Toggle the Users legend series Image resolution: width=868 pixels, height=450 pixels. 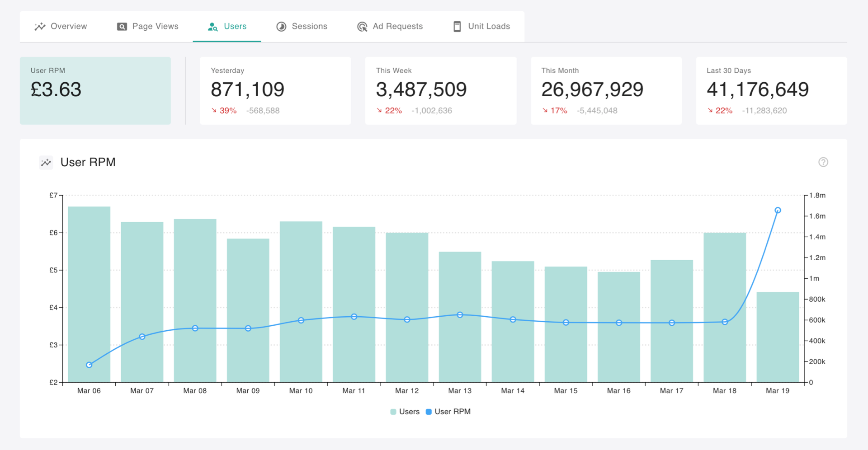[x=405, y=412]
